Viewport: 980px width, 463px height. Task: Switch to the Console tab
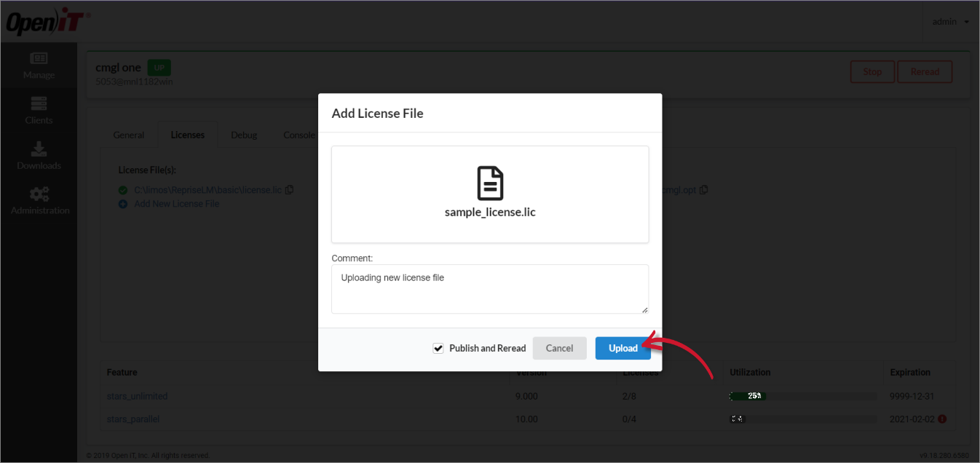pos(299,135)
